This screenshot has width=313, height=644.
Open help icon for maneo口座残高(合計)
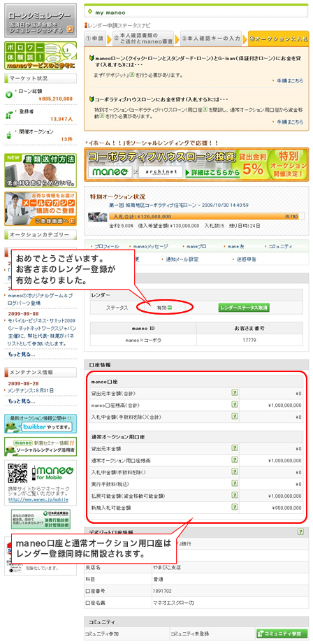[234, 405]
